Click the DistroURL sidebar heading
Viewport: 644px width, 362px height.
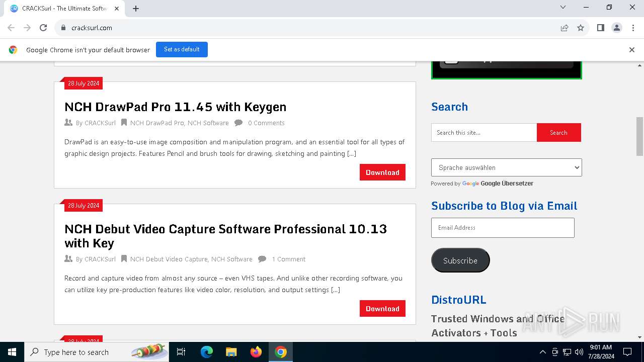coord(458,300)
